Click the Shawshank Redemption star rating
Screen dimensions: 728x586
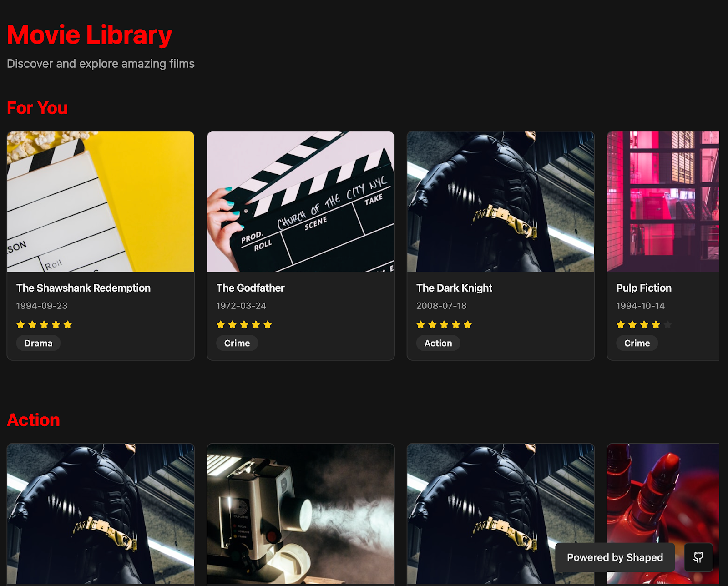pos(44,324)
